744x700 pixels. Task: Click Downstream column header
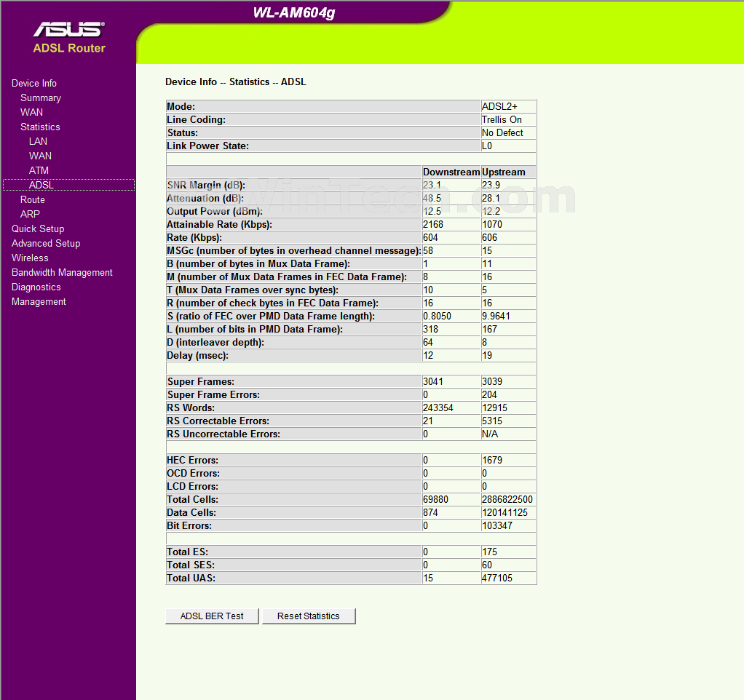point(451,172)
